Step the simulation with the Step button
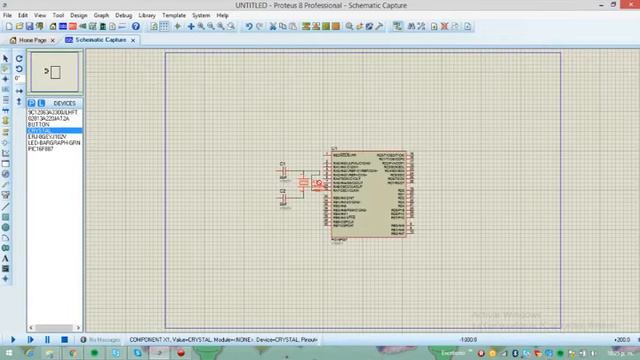Screen dimensions: 640x360 [x=30, y=340]
